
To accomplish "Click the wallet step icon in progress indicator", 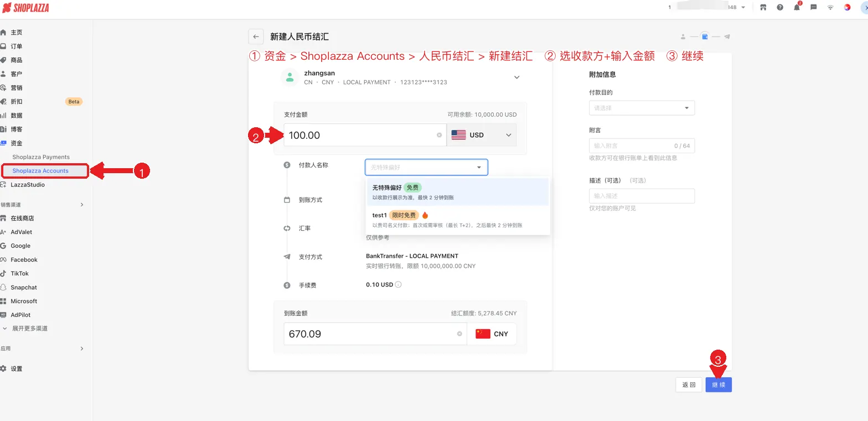I will coord(705,37).
